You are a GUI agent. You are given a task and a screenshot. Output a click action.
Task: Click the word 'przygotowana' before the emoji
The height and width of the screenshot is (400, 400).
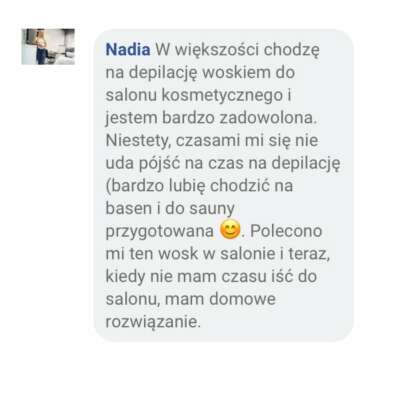pos(160,232)
